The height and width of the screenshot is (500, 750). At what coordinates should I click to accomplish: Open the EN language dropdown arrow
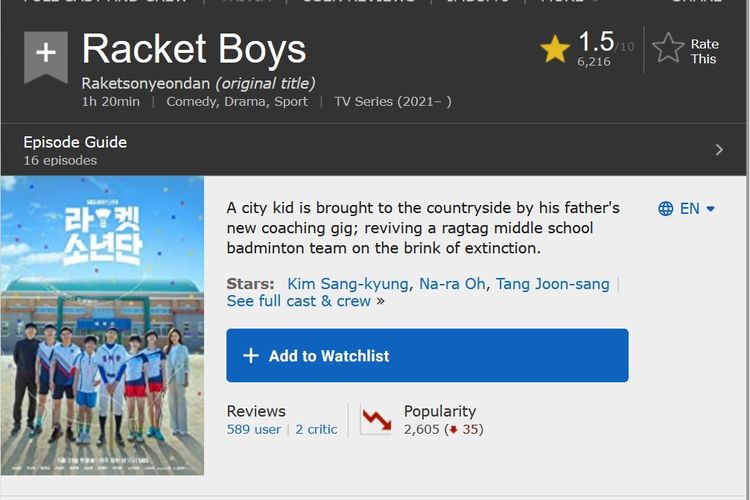(711, 209)
